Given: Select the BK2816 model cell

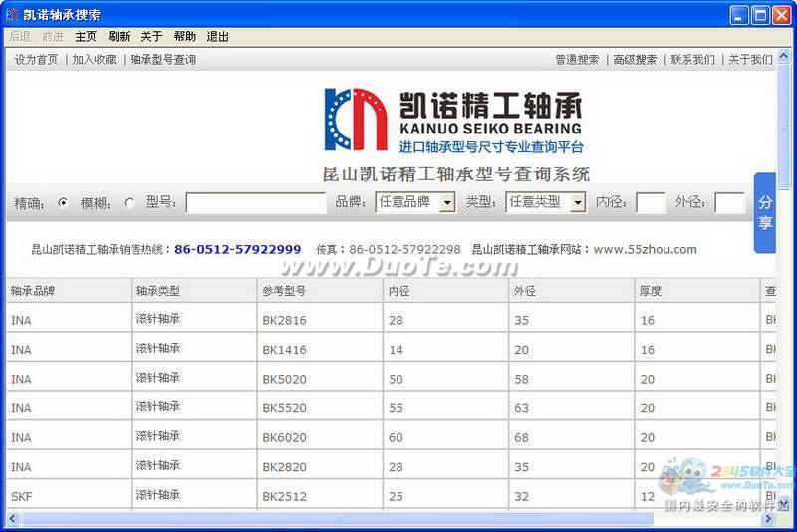Looking at the screenshot, I should tap(320, 320).
